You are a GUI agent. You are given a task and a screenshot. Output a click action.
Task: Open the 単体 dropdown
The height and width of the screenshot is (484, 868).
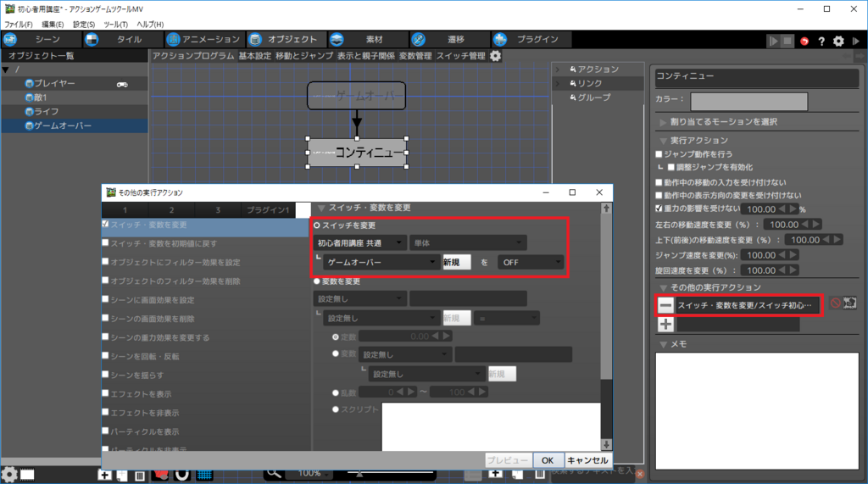click(468, 243)
